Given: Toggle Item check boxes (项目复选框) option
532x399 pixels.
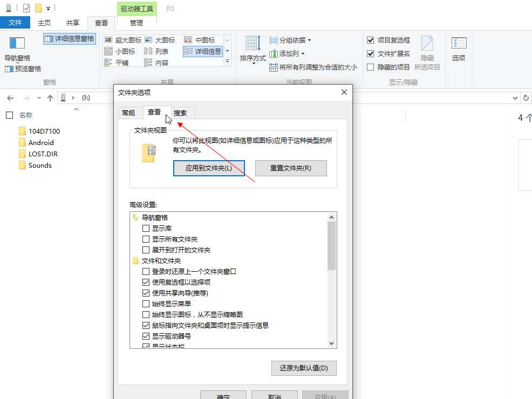Looking at the screenshot, I should point(371,40).
